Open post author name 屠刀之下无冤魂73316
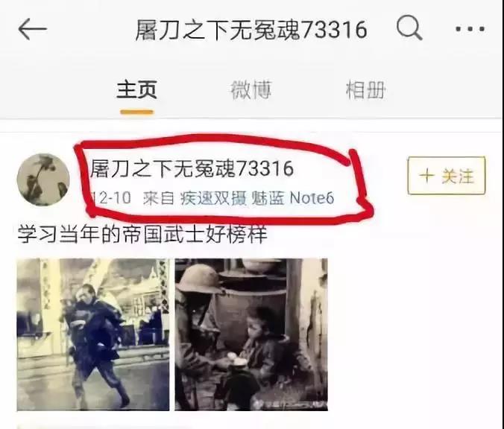This screenshot has height=429, width=504. [192, 168]
